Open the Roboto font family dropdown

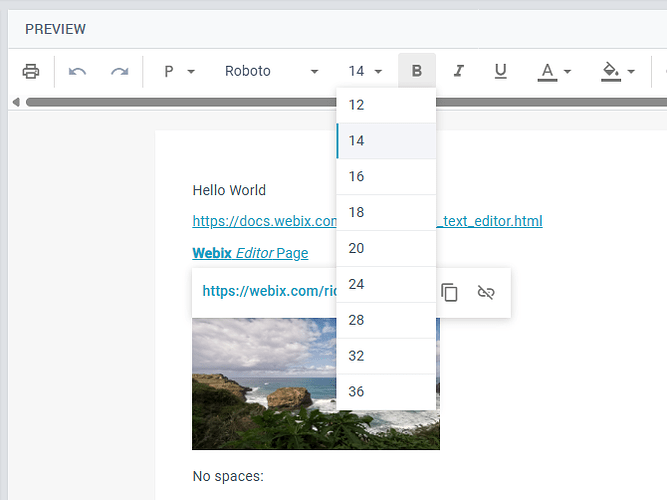(x=271, y=71)
